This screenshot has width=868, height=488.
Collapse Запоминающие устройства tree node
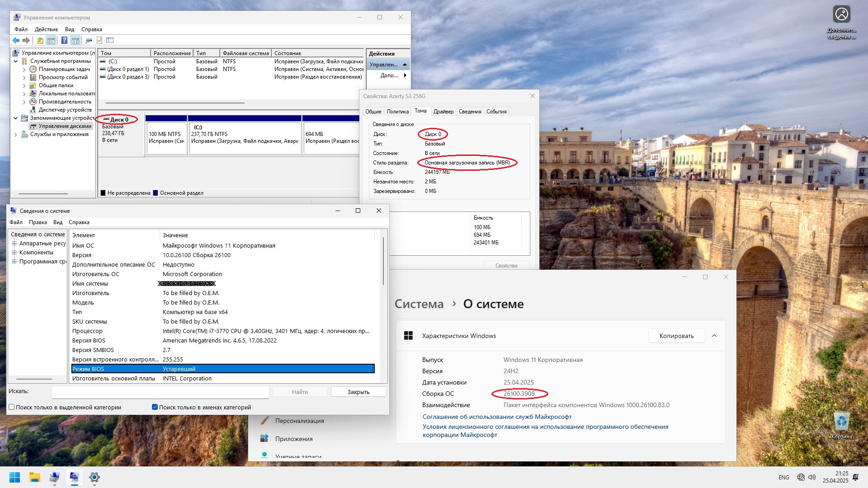coord(16,118)
